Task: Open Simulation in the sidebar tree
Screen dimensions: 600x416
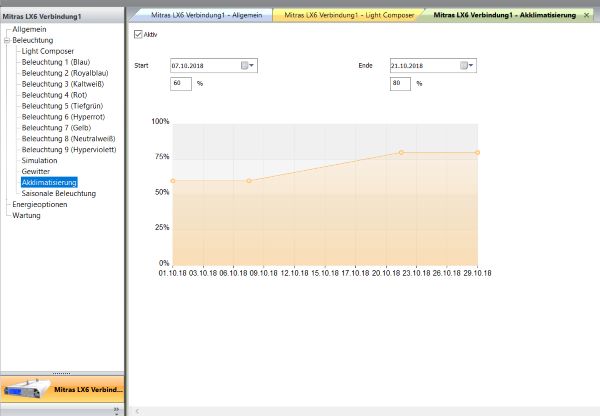Action: pos(39,160)
